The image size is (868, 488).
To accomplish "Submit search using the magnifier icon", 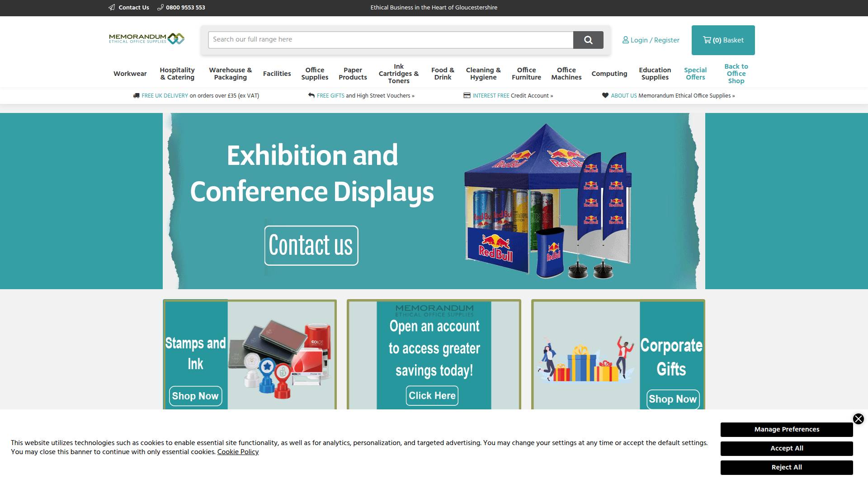I will [588, 40].
